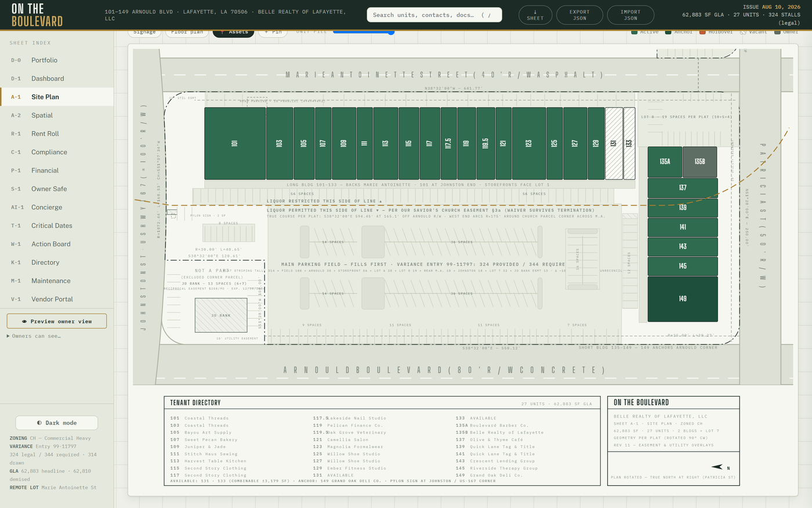812x508 pixels.
Task: Select unit 145 on the plan
Action: click(683, 266)
